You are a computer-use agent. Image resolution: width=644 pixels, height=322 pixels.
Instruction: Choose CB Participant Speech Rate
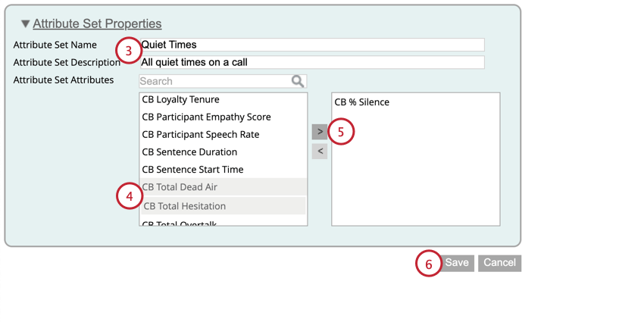tap(201, 134)
